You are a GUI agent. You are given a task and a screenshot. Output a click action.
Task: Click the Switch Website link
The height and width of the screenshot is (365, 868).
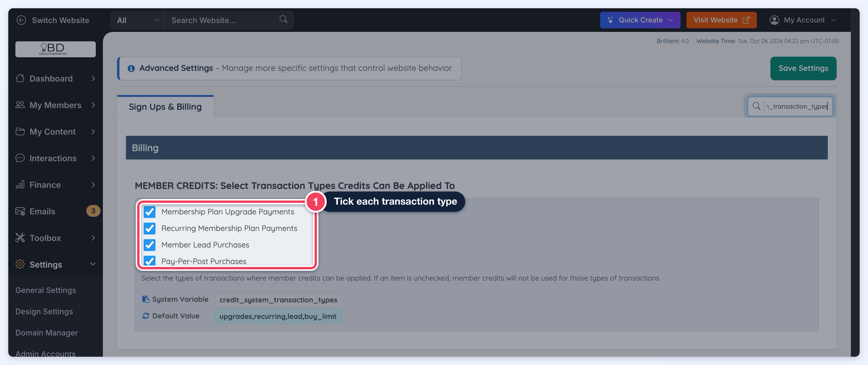coord(61,20)
